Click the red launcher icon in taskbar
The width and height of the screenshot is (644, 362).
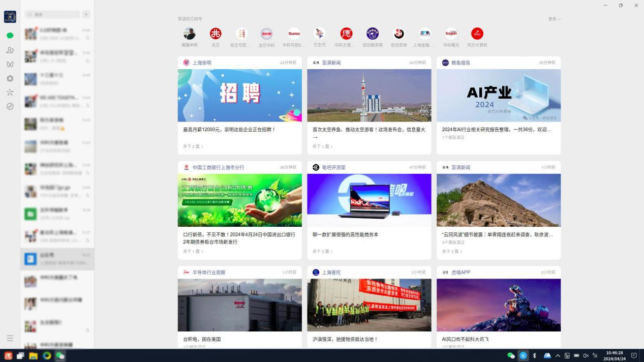[8, 356]
